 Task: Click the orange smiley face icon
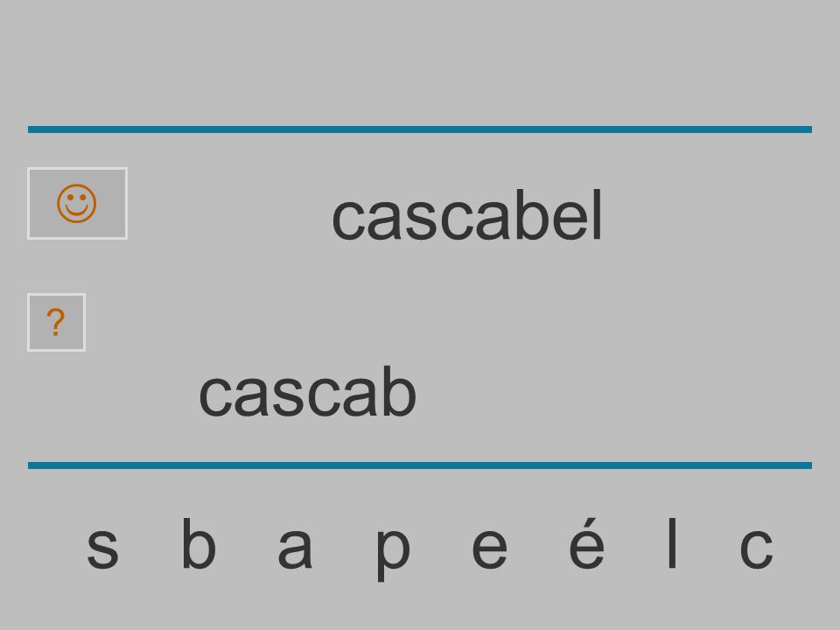tap(77, 204)
